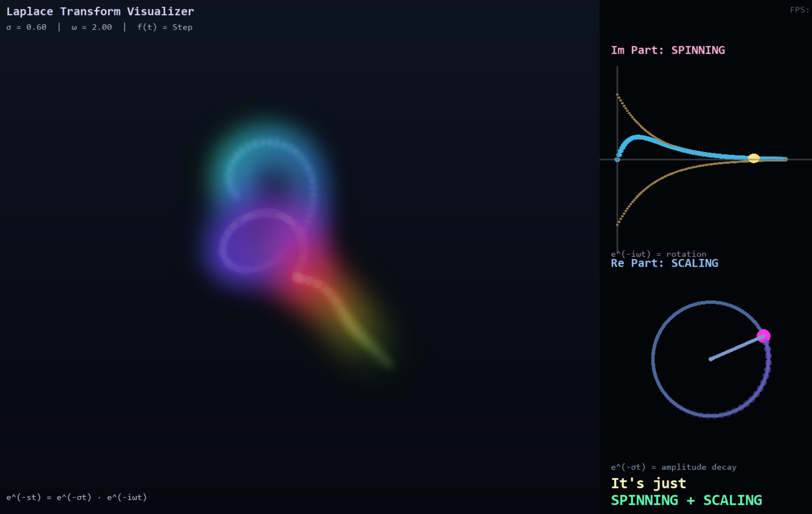
Task: Select the σ = 0.60 parameter readout
Action: pyautogui.click(x=26, y=27)
